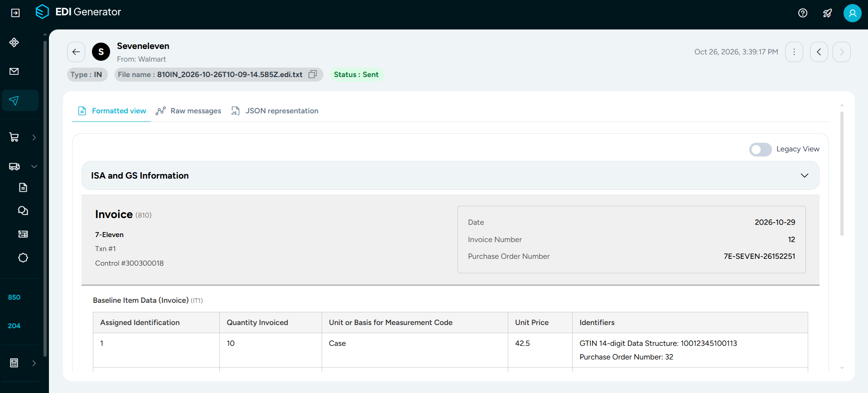Open the 850 sidebar link

click(x=14, y=297)
